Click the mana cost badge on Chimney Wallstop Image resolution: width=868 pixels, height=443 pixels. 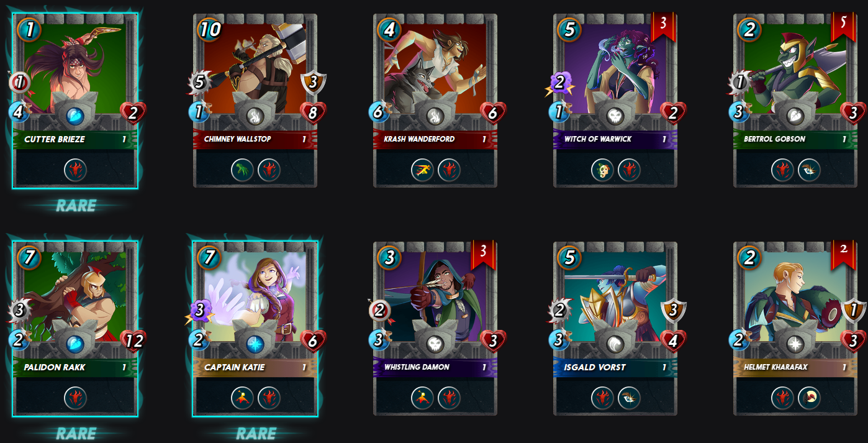(x=210, y=29)
